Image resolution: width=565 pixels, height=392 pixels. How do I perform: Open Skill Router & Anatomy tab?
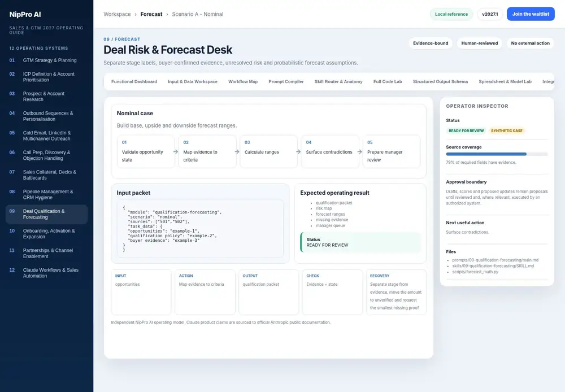point(338,82)
